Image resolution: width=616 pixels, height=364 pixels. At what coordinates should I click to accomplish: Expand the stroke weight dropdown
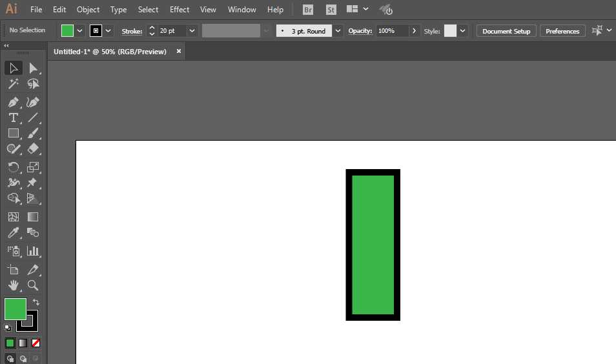(x=192, y=31)
